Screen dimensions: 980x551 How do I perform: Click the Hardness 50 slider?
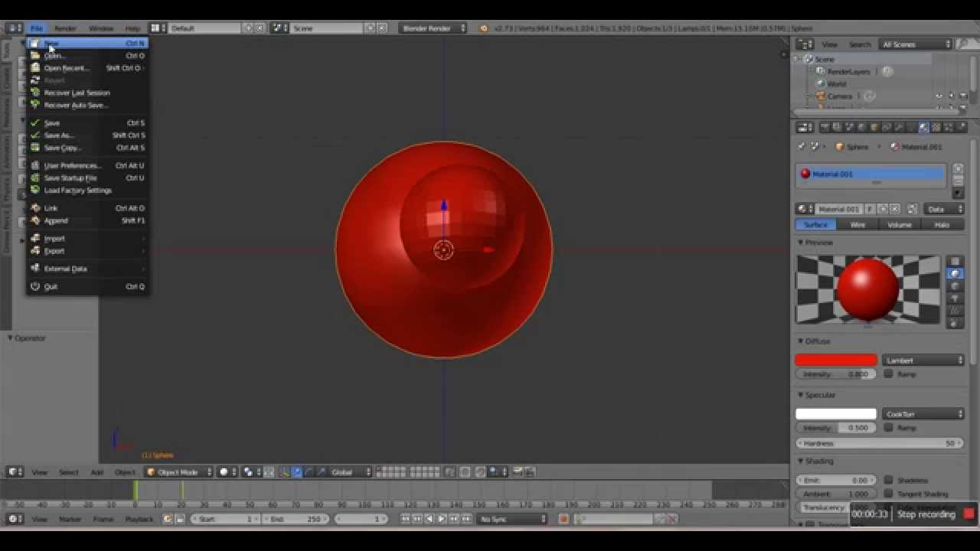click(x=880, y=444)
